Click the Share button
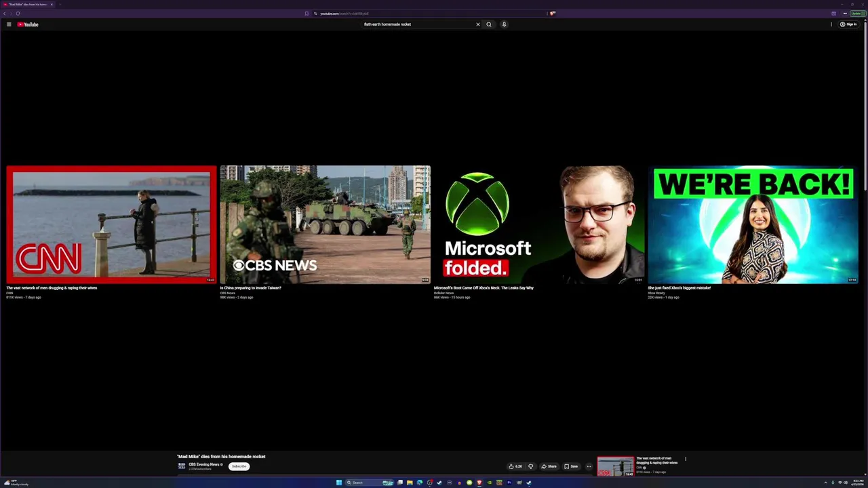This screenshot has height=488, width=868. click(549, 466)
